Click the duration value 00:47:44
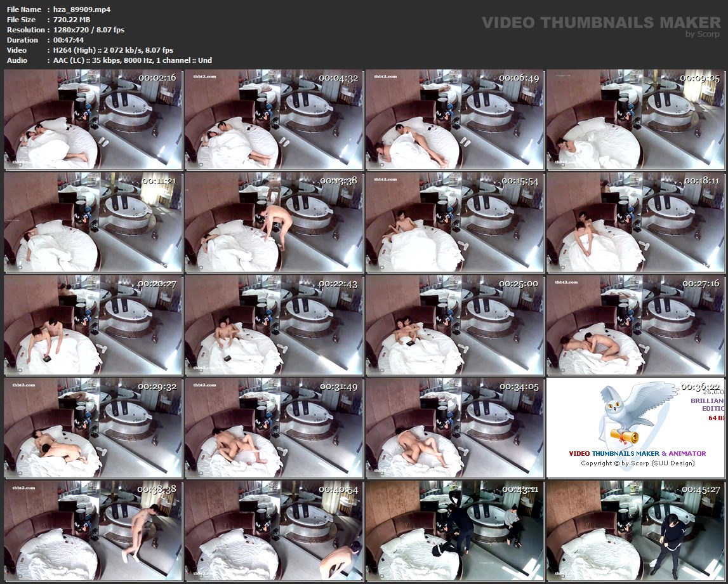 (69, 40)
